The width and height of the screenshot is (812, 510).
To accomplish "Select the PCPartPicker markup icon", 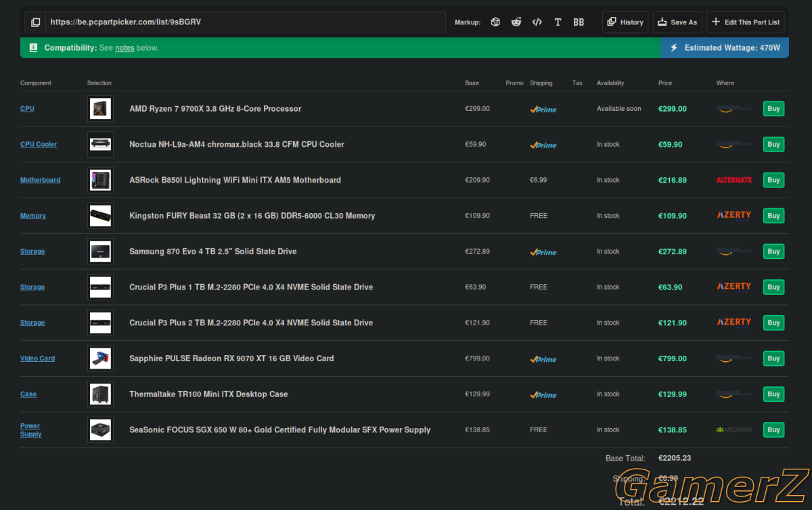I will [495, 22].
